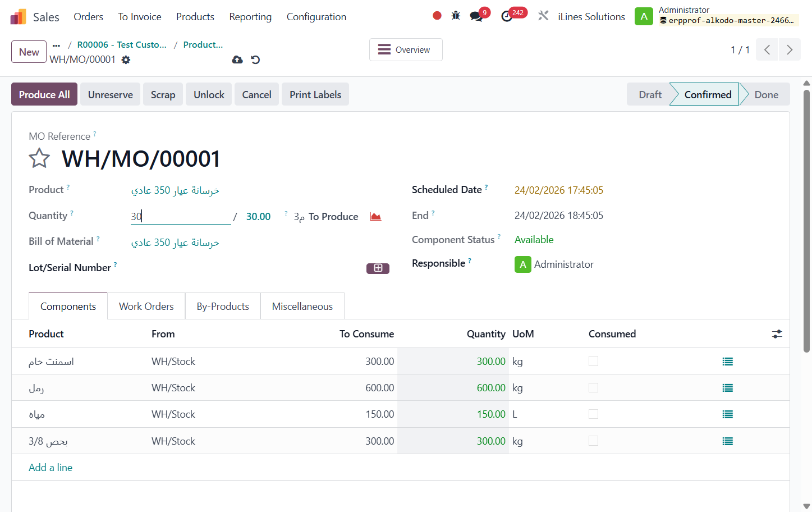Open the debug bug icon menu
The width and height of the screenshot is (812, 512).
[x=456, y=16]
